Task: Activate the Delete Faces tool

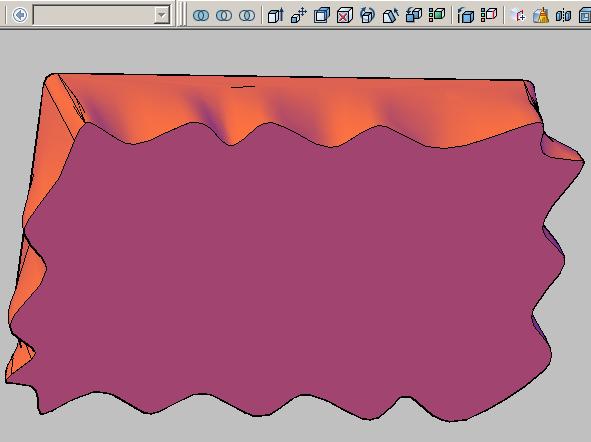Action: pos(344,15)
